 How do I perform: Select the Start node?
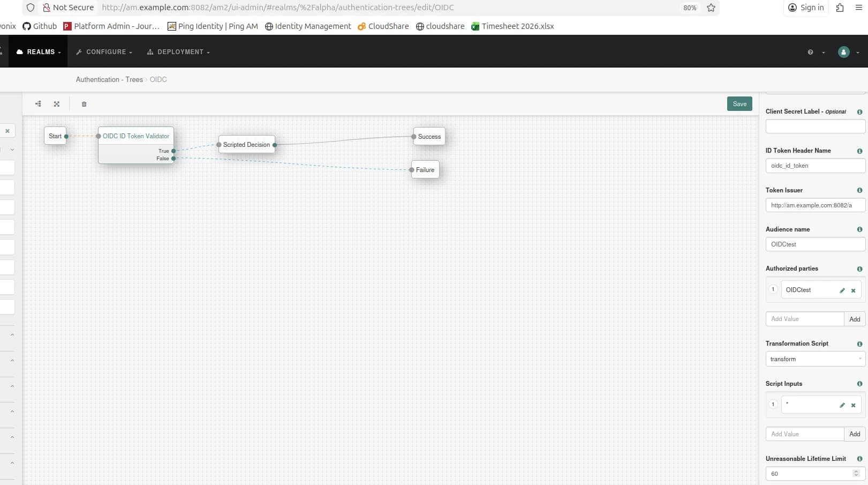point(55,136)
